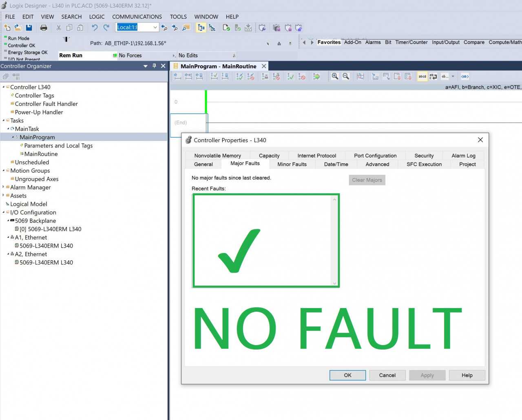Collapse the 5069 Backplane tree node
Screen dimensions: 522x420
[x=9, y=221]
